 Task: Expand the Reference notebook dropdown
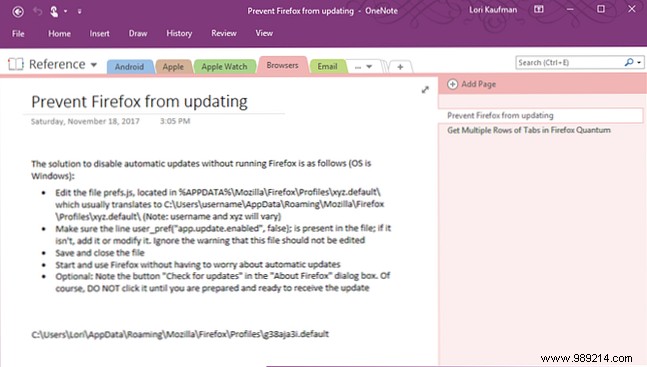click(94, 65)
